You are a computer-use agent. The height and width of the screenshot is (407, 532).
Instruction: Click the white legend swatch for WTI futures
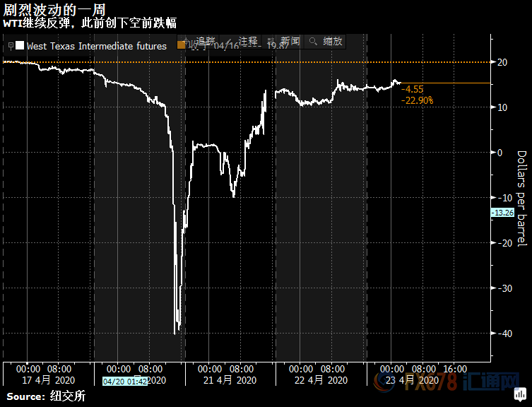tap(20, 45)
